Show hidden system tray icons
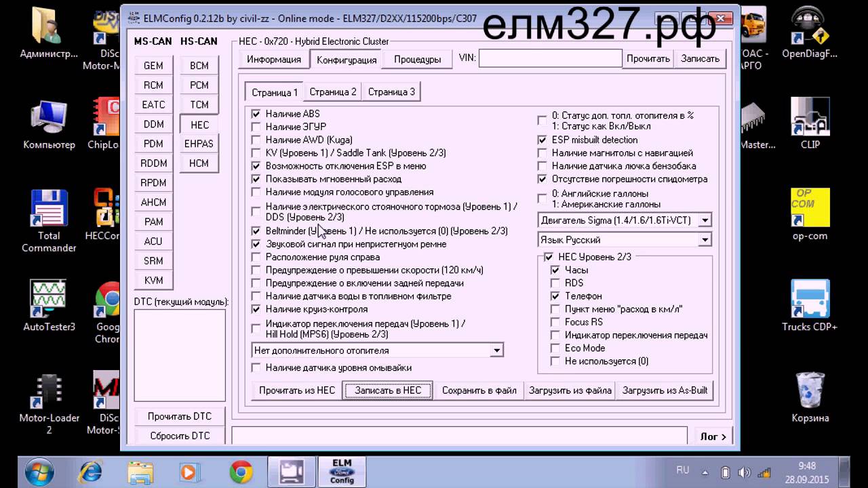868x488 pixels. pos(706,472)
